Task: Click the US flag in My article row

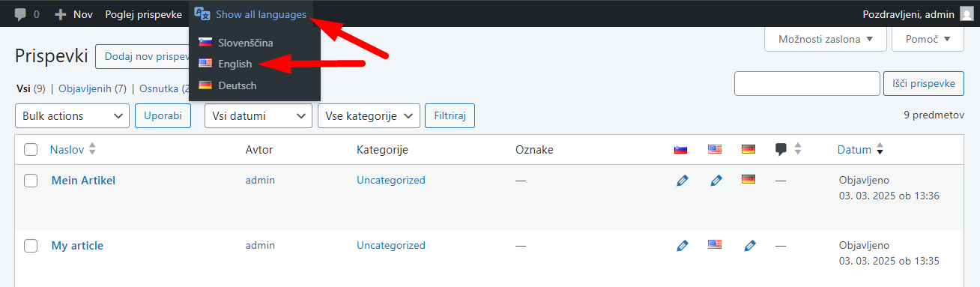Action: pos(715,244)
